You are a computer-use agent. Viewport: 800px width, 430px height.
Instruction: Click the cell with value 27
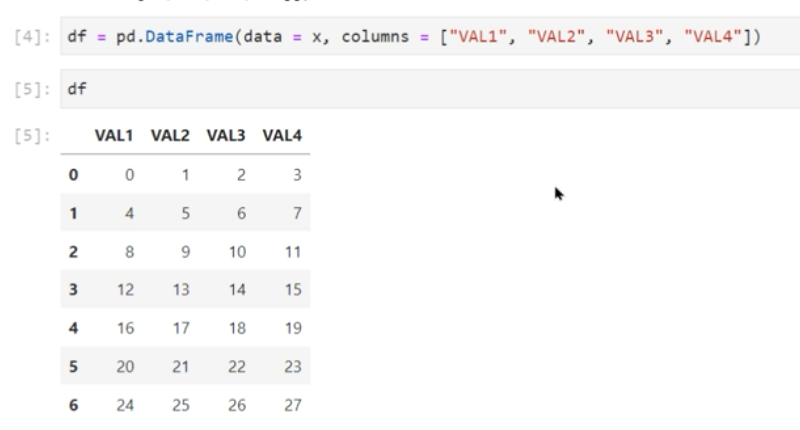pos(291,407)
